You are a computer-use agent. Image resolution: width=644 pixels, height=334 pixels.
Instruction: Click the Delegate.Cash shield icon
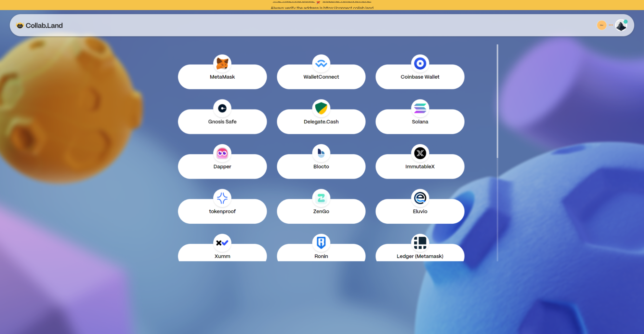(x=321, y=108)
